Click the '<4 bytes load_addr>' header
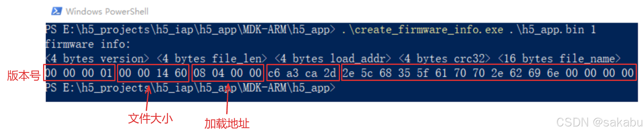Image resolution: width=644 pixels, height=133 pixels. (333, 59)
